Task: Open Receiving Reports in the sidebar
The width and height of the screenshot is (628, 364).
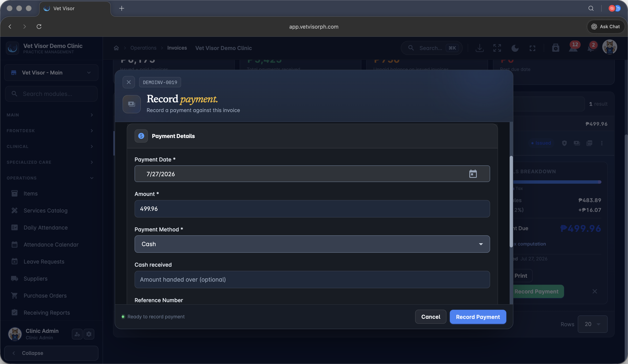Action: pyautogui.click(x=51, y=313)
